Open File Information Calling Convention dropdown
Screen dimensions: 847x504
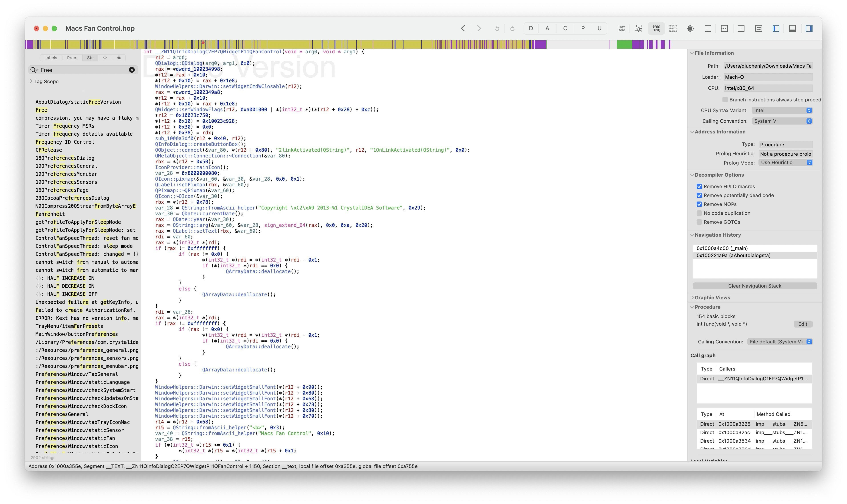click(x=782, y=121)
